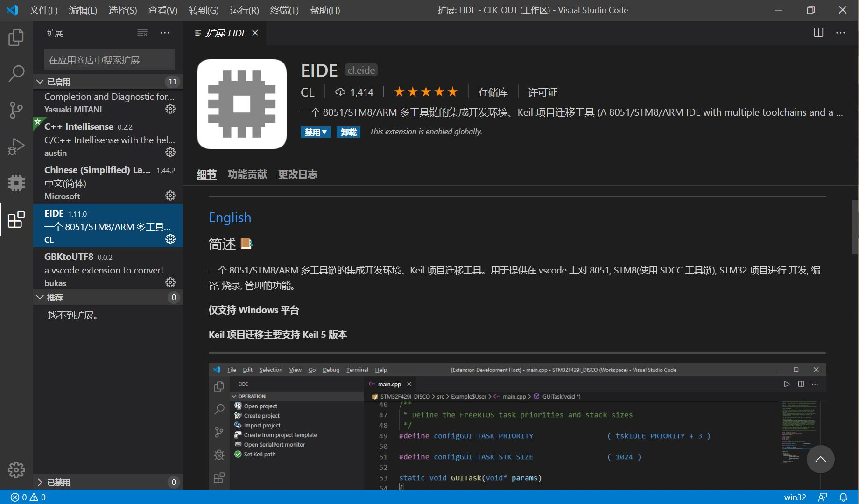Open the Explorer view in the activity bar
859x504 pixels.
pyautogui.click(x=16, y=37)
